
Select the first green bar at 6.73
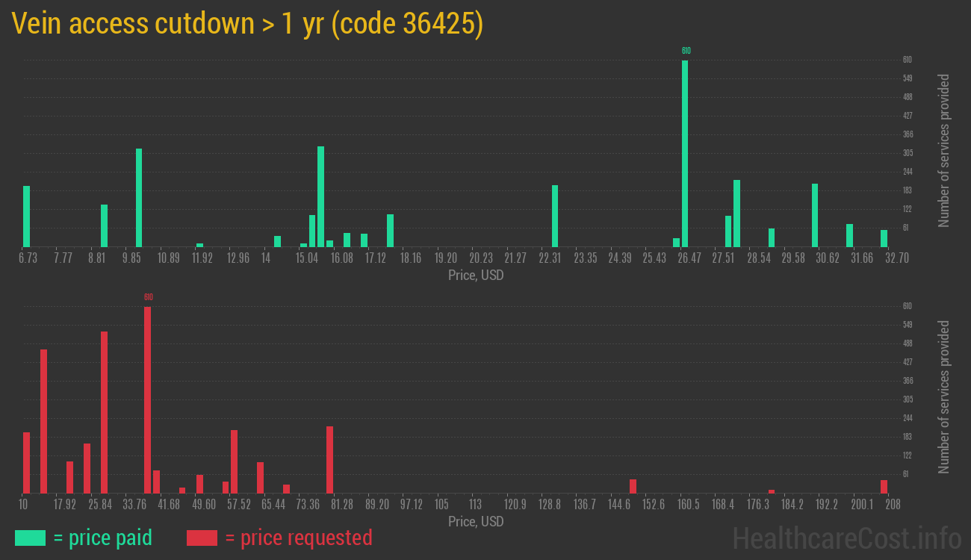click(x=26, y=217)
